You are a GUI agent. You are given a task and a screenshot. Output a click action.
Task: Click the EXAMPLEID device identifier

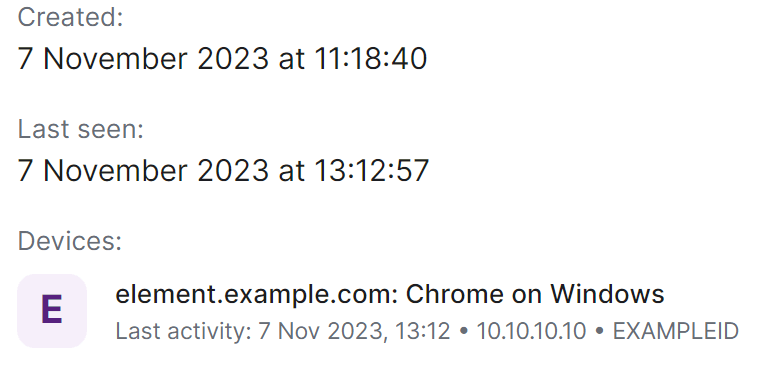676,331
